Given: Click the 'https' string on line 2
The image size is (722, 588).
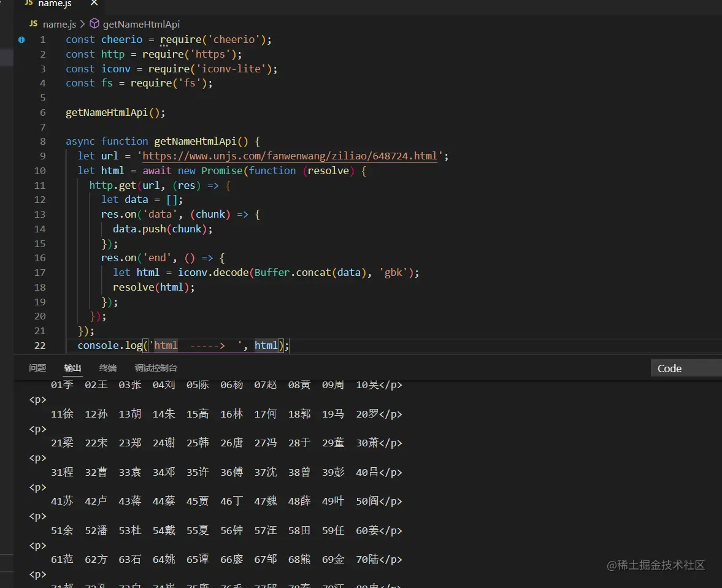Looking at the screenshot, I should [x=210, y=55].
